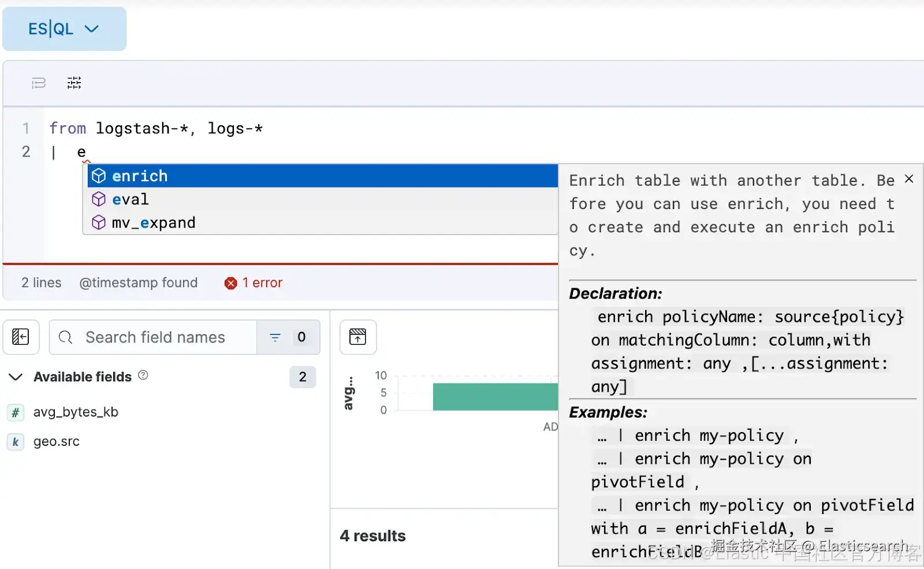
Task: Click the chart toggle icon button
Action: [358, 337]
